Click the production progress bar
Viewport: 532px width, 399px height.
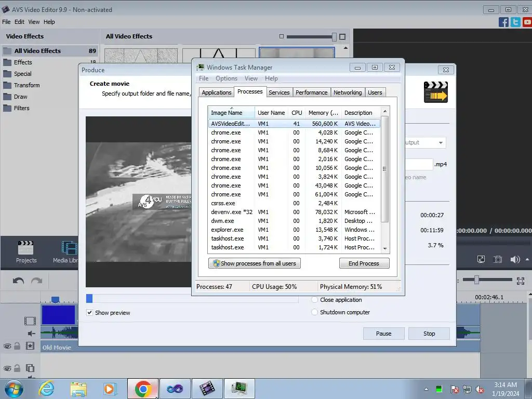coord(192,298)
